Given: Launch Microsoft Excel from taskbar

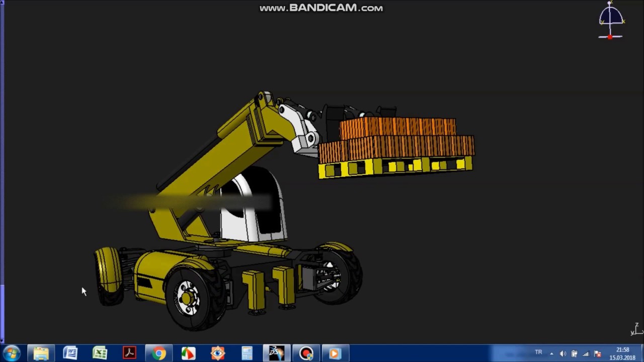Looking at the screenshot, I should [100, 353].
